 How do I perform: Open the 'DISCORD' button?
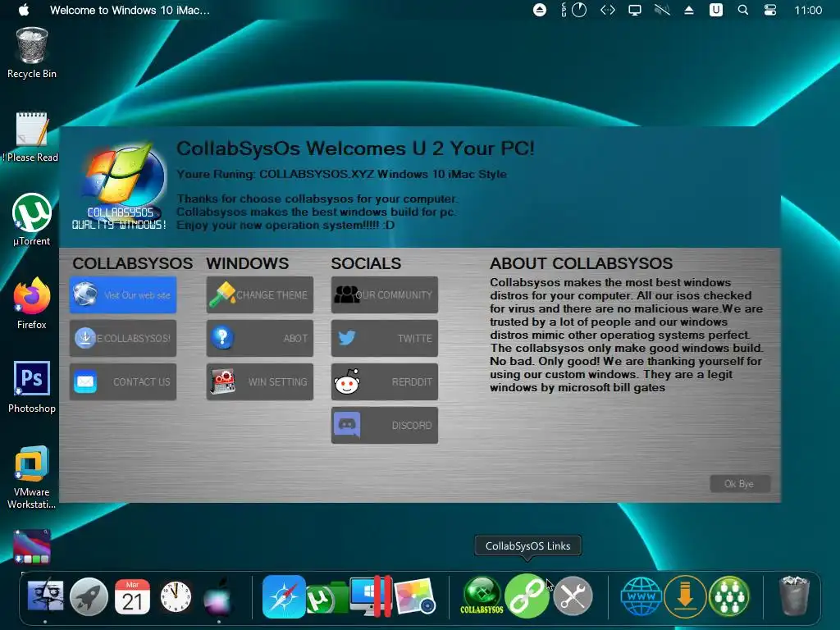coord(385,426)
